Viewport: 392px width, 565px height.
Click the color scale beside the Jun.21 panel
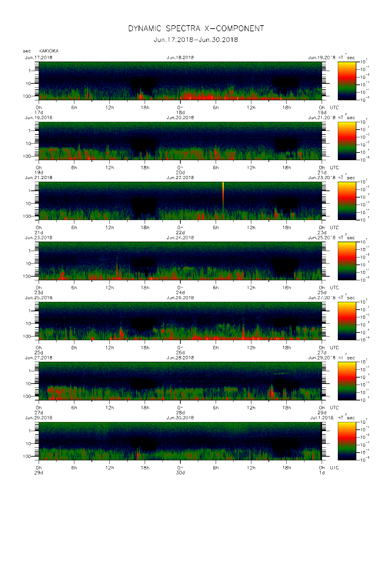click(347, 201)
